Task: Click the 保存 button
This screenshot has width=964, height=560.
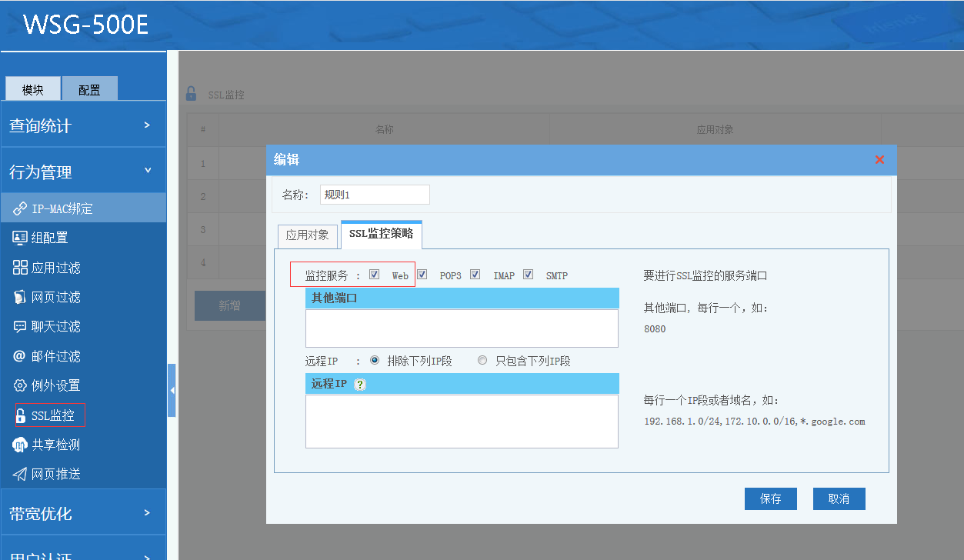Action: 770,498
